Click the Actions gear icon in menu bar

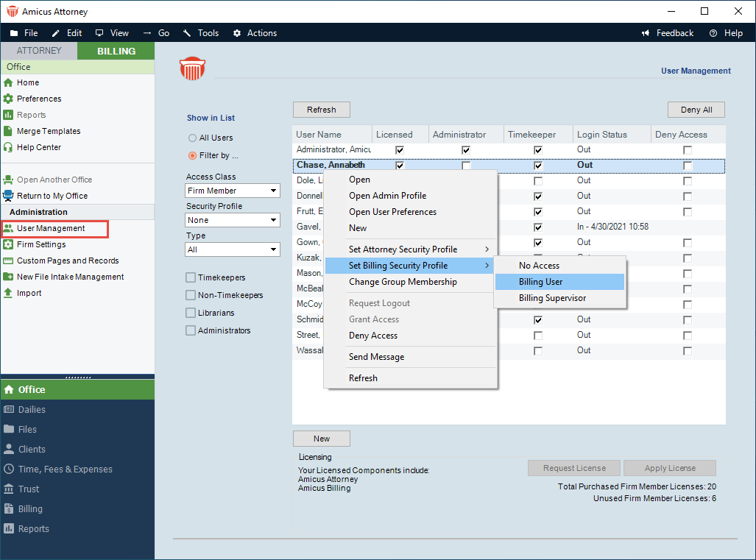point(237,33)
